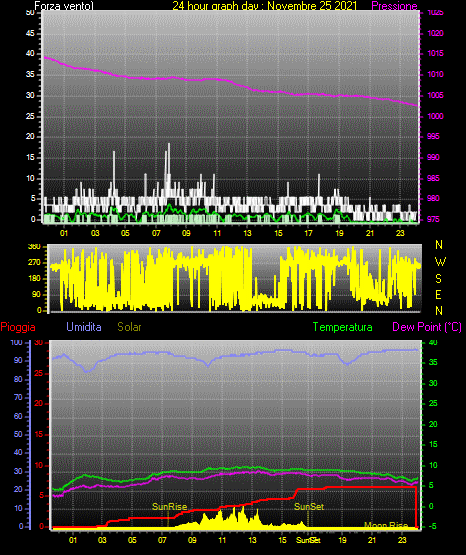The image size is (466, 555).
Task: Click the blue 'Umidita' legend label
Action: pyautogui.click(x=84, y=327)
